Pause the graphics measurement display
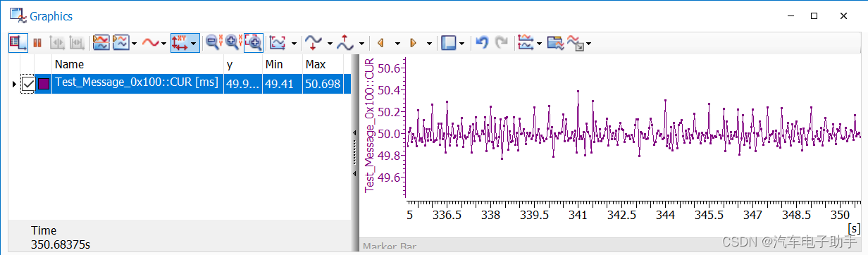Viewport: 868px width, 255px height. tap(37, 43)
